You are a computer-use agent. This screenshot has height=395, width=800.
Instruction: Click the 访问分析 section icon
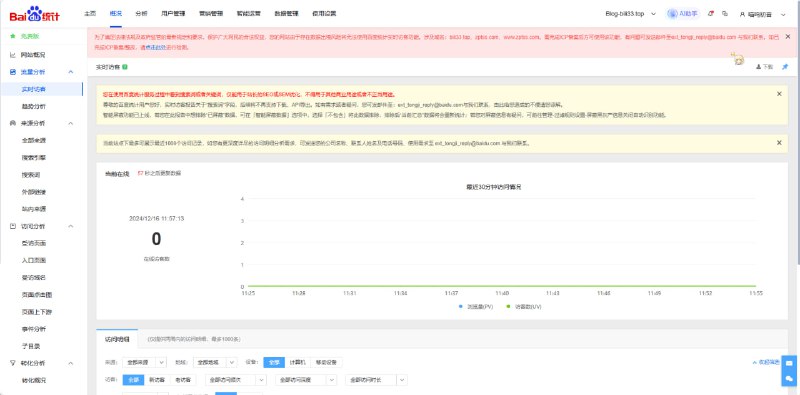[13, 226]
